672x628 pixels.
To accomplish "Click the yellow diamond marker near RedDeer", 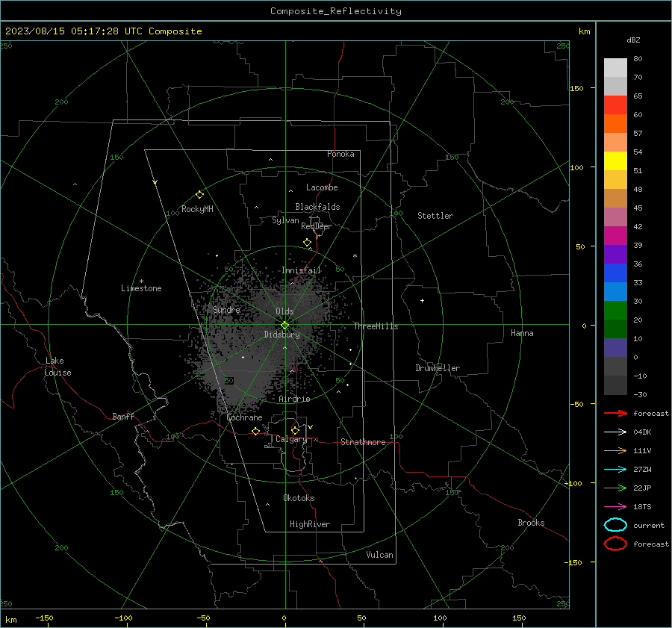I will pos(307,243).
